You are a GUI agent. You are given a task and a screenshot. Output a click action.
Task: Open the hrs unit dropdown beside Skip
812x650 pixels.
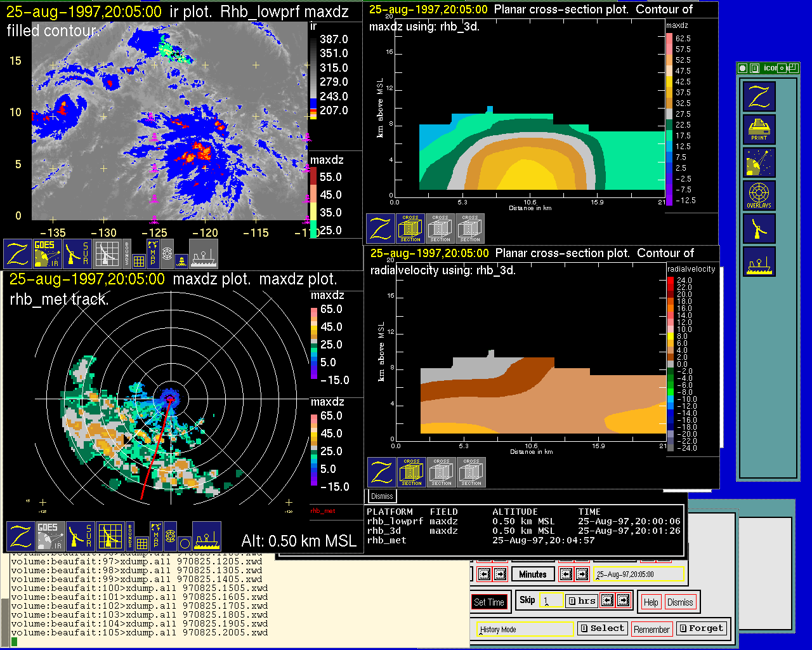[x=582, y=600]
